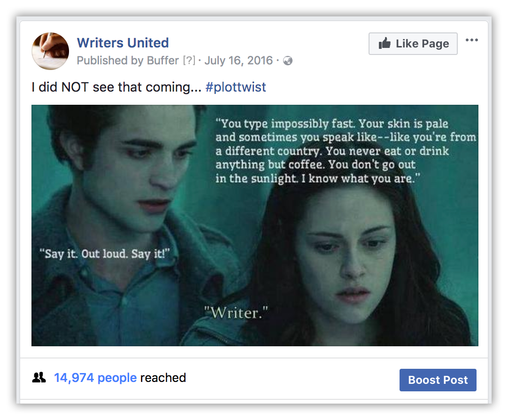The width and height of the screenshot is (508, 420).
Task: Open the post's three-dot options menu
Action: click(x=471, y=40)
